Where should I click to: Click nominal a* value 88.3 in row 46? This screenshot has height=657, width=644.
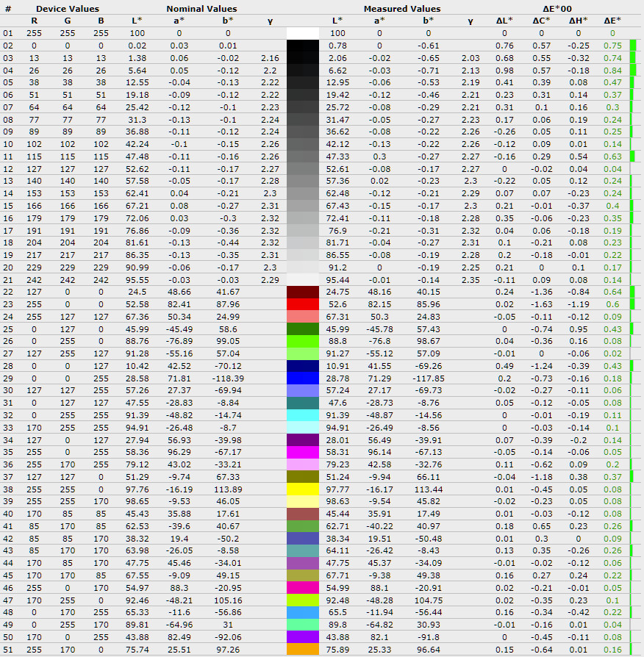click(179, 588)
